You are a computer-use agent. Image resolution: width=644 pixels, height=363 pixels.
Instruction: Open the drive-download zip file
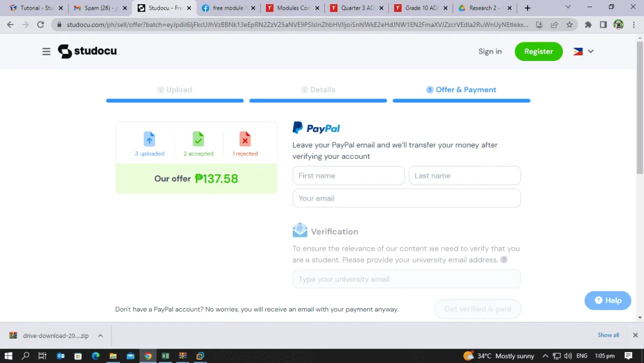(x=49, y=336)
